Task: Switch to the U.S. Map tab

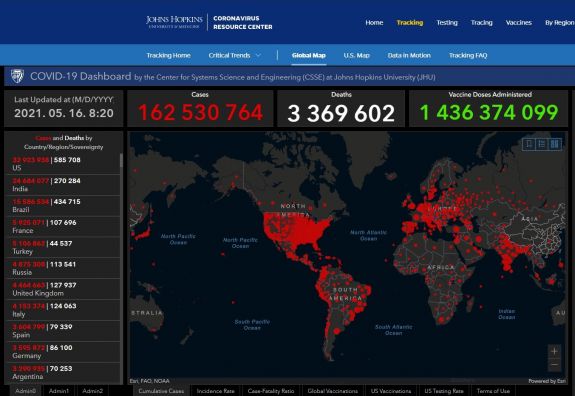Action: coord(356,55)
